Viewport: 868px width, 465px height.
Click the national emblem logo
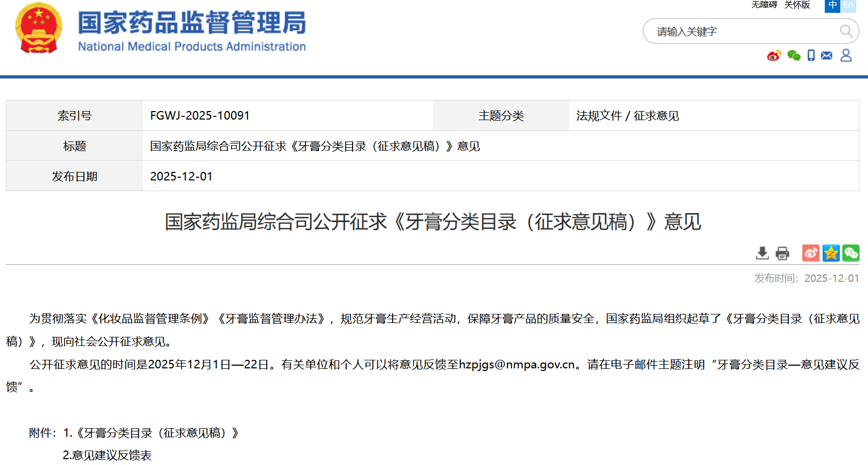[38, 28]
